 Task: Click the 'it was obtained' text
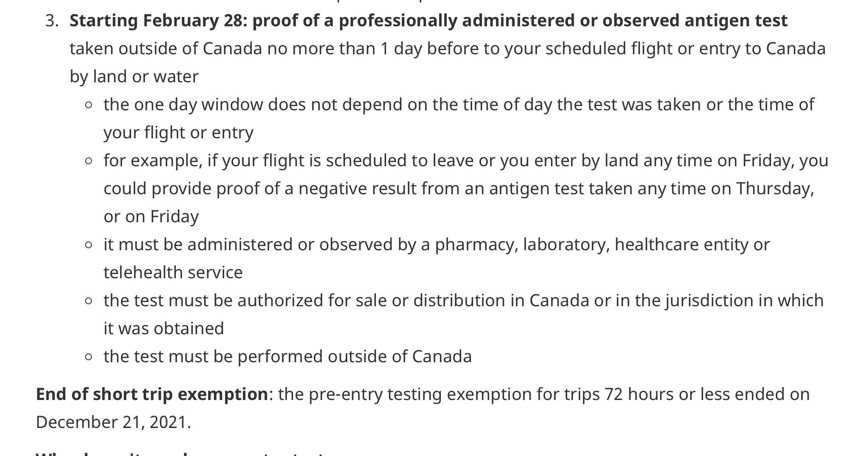164,328
